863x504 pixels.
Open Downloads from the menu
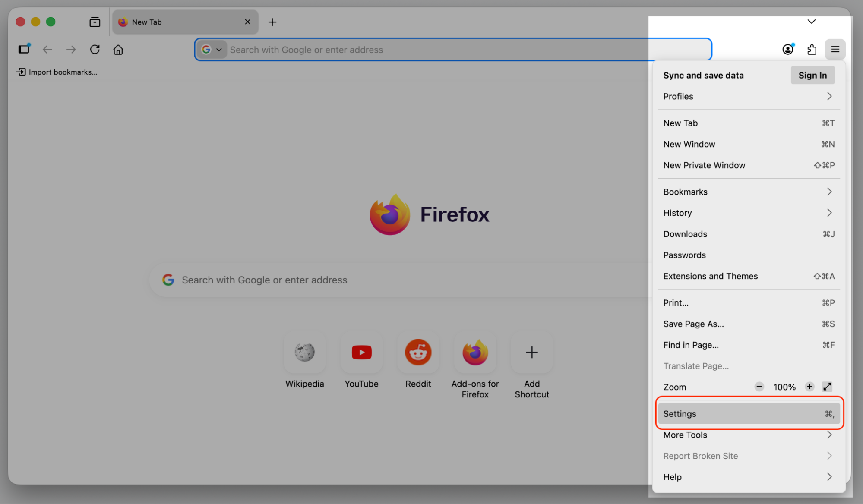[749, 234]
